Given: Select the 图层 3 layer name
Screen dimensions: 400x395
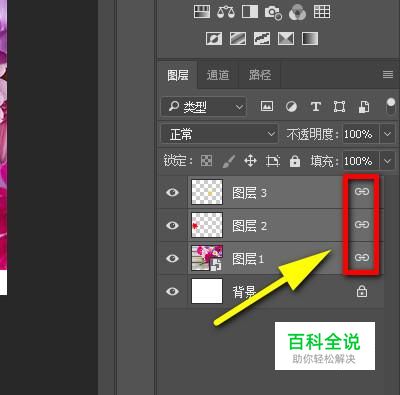Looking at the screenshot, I should click(x=249, y=193).
